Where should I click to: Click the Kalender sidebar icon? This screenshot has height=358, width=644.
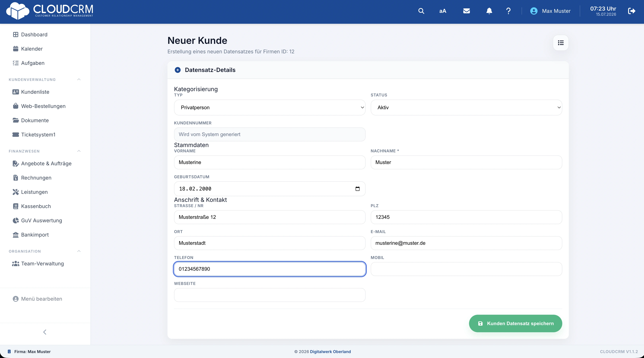[x=16, y=49]
